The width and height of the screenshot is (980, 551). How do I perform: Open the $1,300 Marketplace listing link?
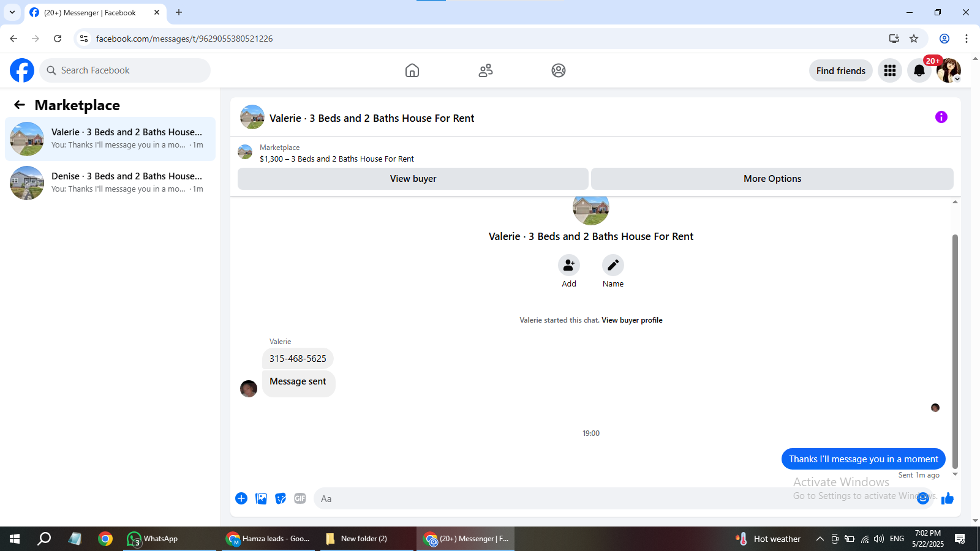337,159
